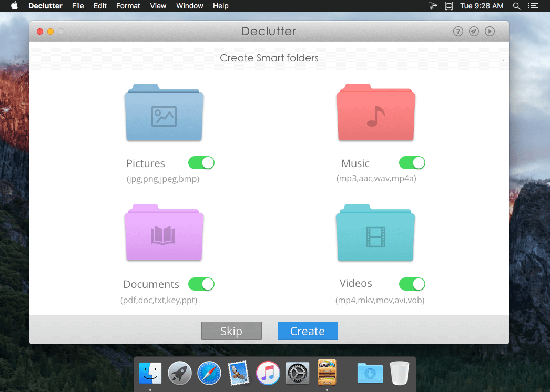Click the play icon in Declutter title bar
This screenshot has height=392, width=550.
(x=490, y=32)
